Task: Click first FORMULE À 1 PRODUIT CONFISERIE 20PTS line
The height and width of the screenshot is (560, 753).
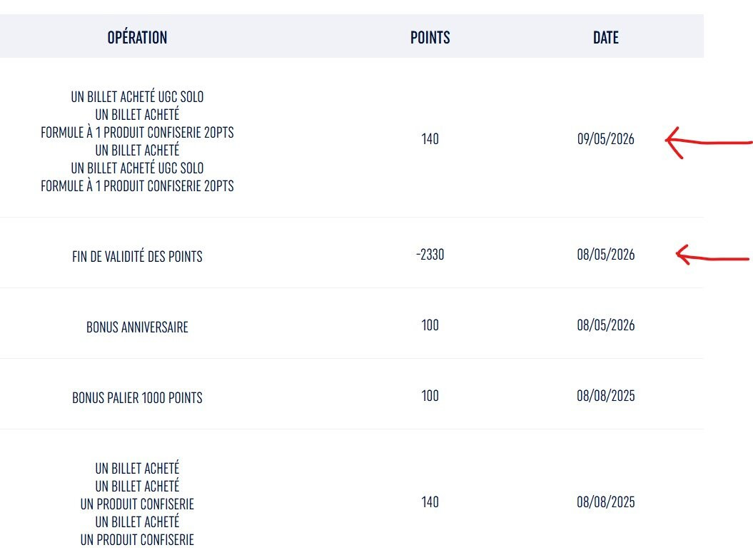Action: 137,133
